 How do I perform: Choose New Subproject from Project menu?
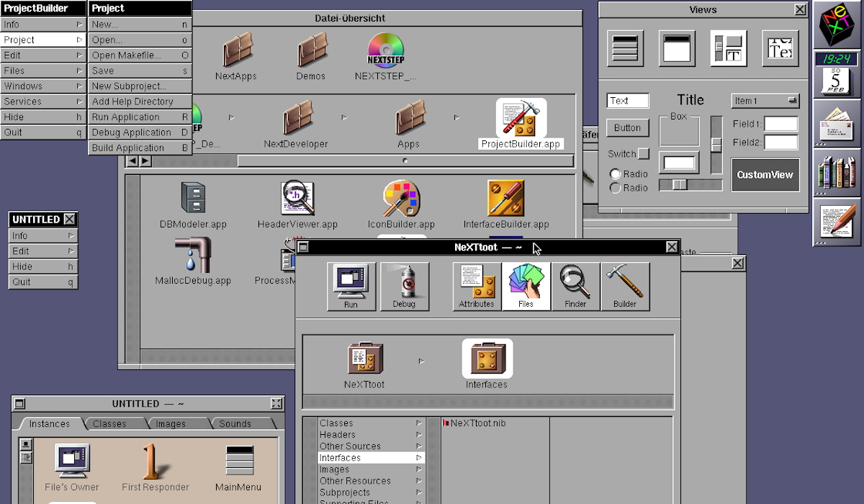(x=140, y=86)
